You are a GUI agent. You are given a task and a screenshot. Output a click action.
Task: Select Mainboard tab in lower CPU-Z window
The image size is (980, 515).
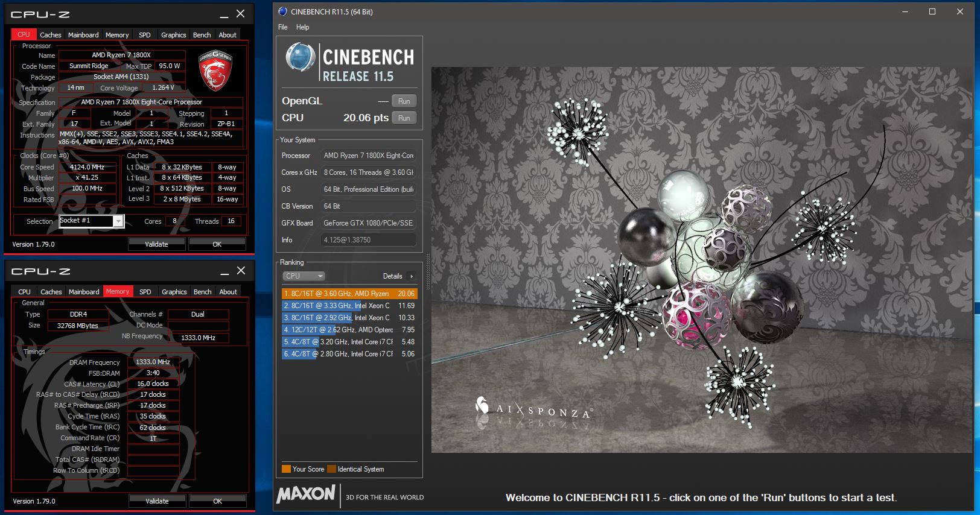(84, 292)
